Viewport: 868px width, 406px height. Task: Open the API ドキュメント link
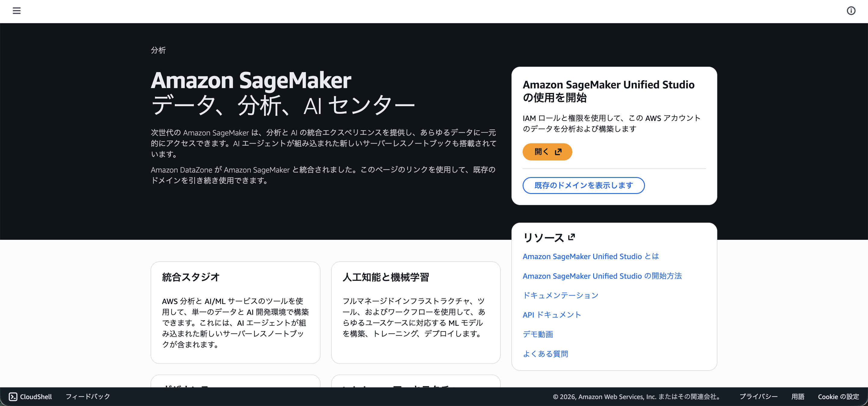click(552, 315)
